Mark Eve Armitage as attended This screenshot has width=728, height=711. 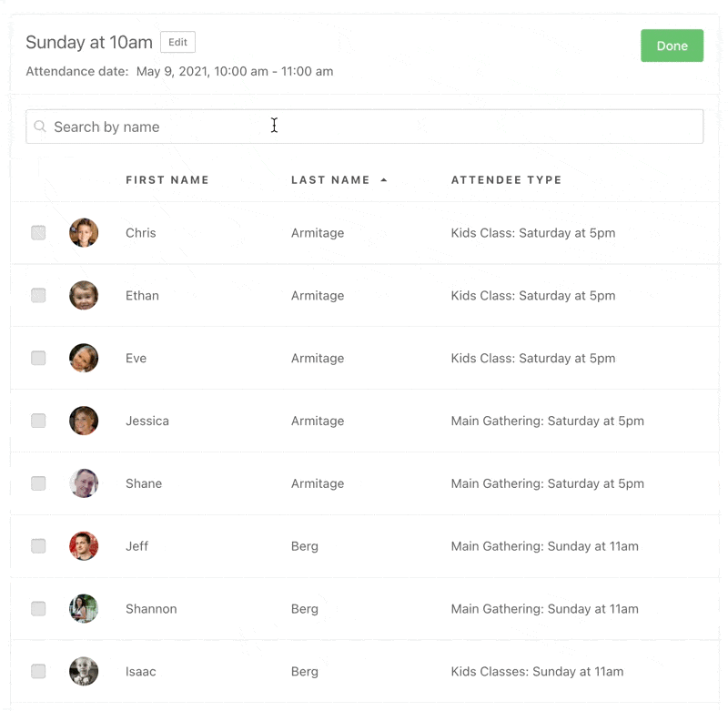tap(38, 359)
